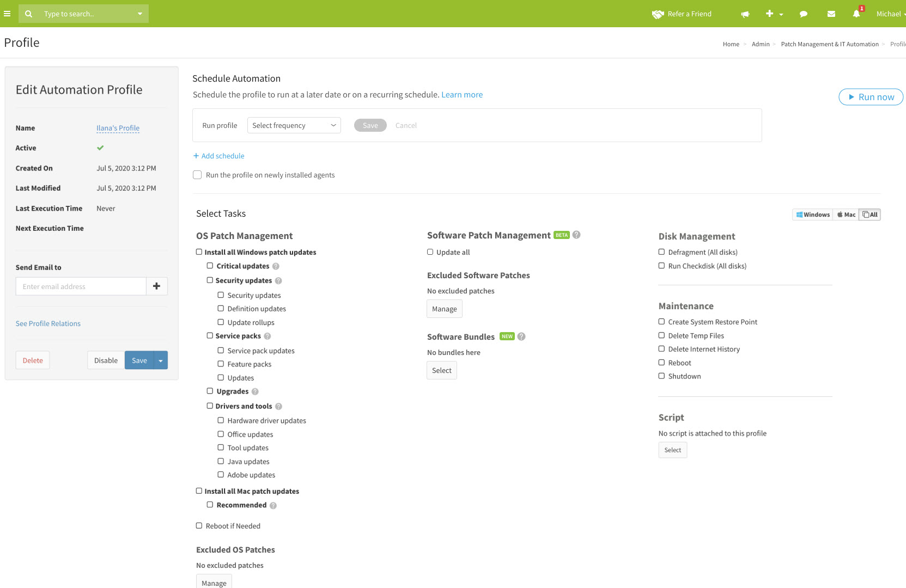Show help for Upgrades

click(x=255, y=391)
